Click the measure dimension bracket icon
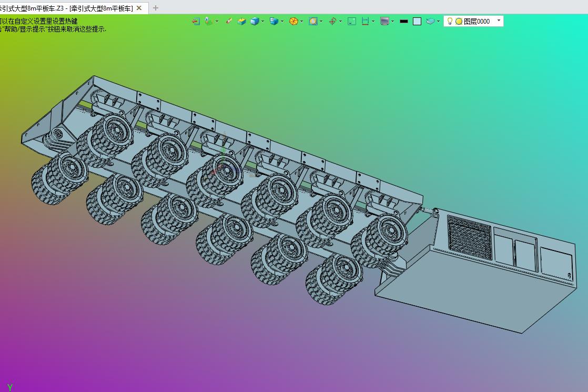Image resolution: width=588 pixels, height=392 pixels. (x=365, y=22)
